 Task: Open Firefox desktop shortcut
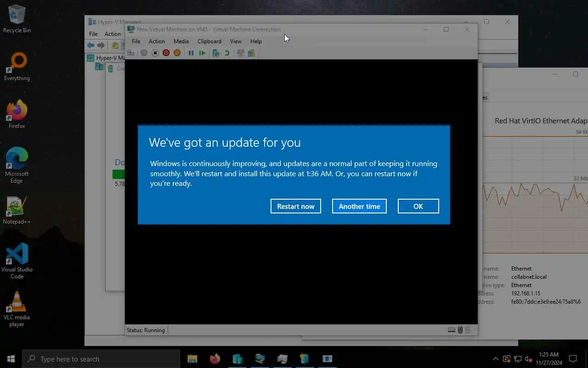17,115
